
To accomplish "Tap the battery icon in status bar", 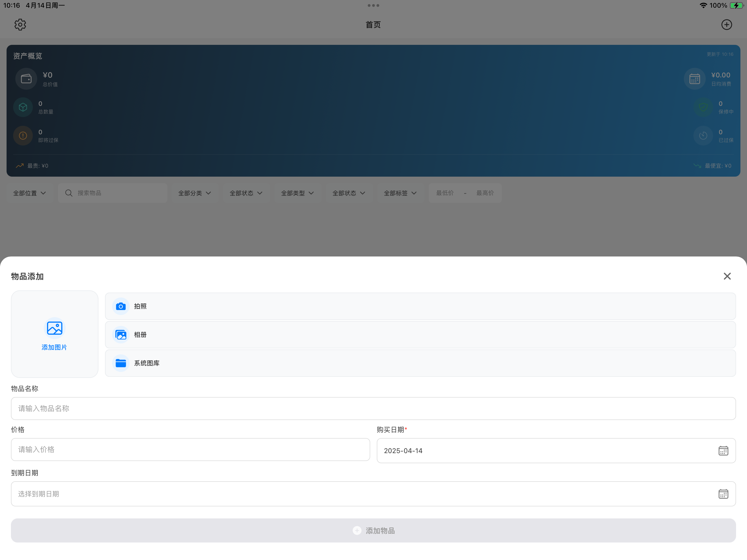I will (737, 5).
